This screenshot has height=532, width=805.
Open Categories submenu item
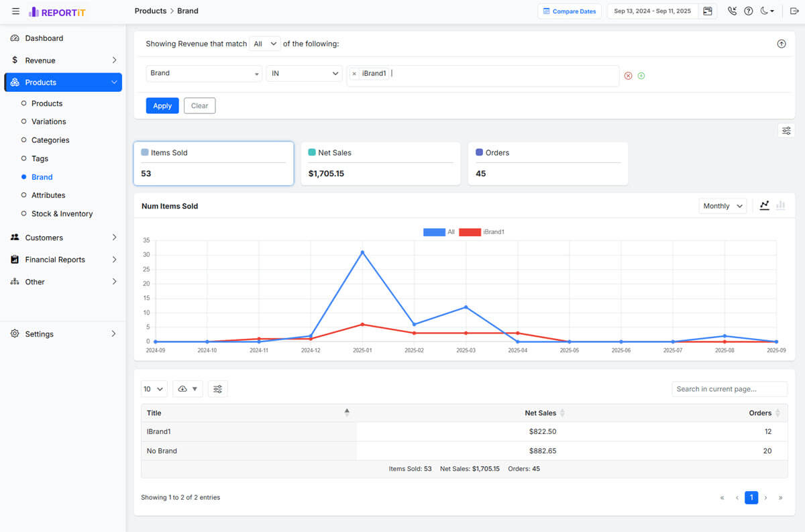tap(50, 140)
